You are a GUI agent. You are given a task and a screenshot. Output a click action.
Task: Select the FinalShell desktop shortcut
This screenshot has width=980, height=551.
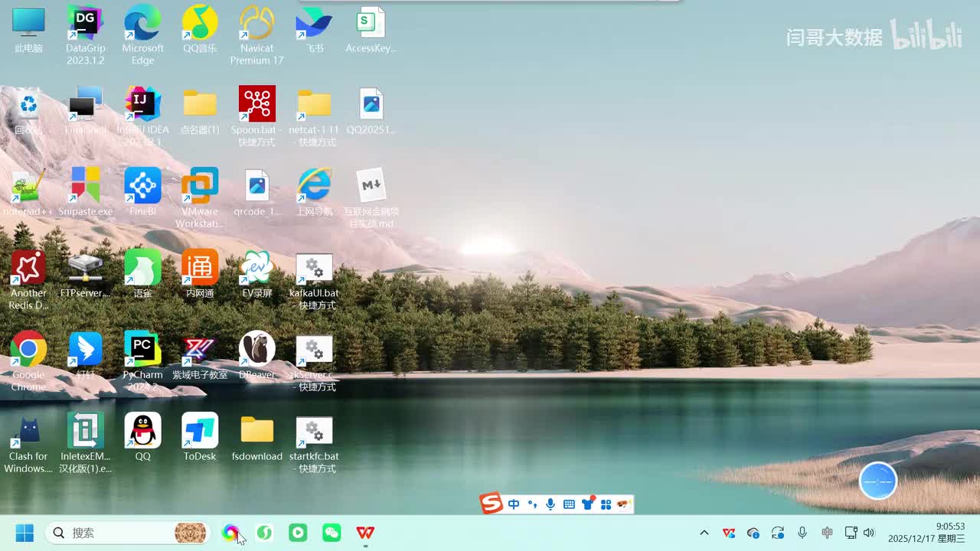tap(85, 112)
